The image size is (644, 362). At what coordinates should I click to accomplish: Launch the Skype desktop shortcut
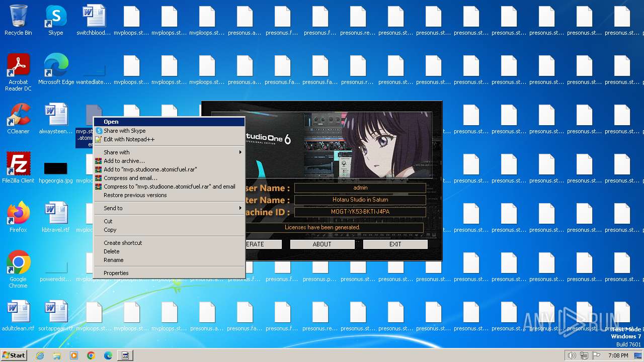coord(56,21)
